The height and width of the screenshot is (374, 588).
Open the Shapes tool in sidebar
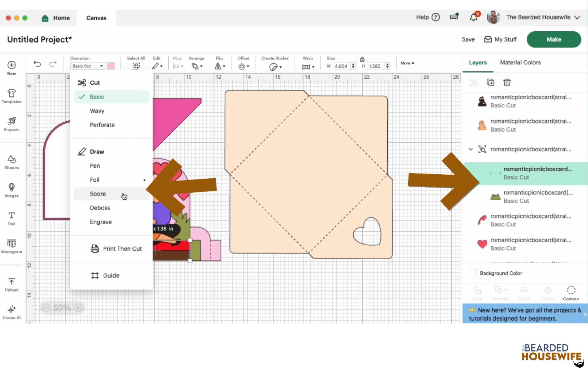coord(11,162)
